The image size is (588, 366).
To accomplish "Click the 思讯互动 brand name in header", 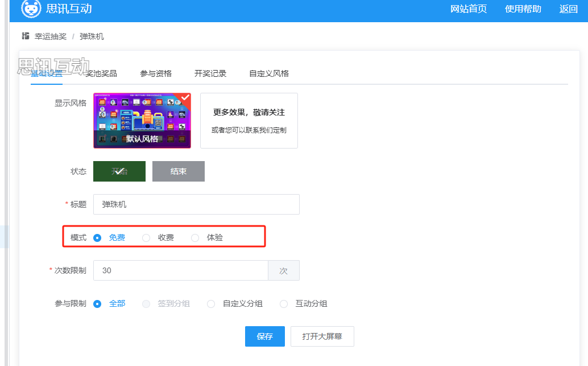I will click(69, 9).
